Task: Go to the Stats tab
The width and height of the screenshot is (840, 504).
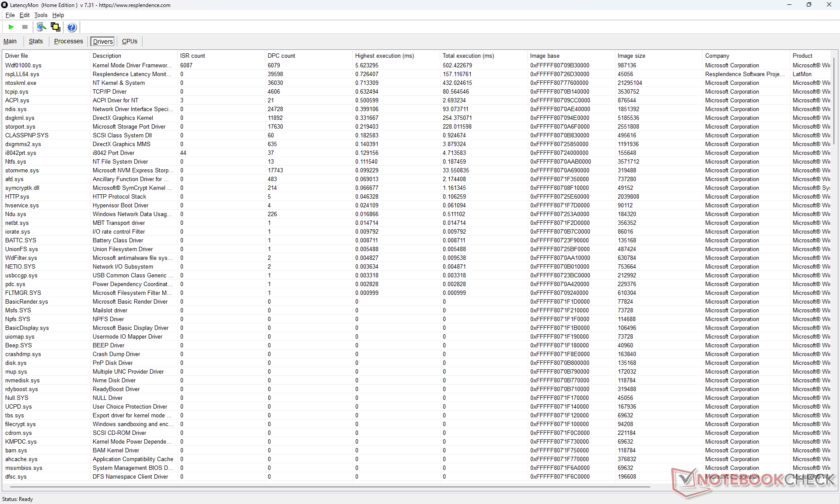Action: pos(35,41)
